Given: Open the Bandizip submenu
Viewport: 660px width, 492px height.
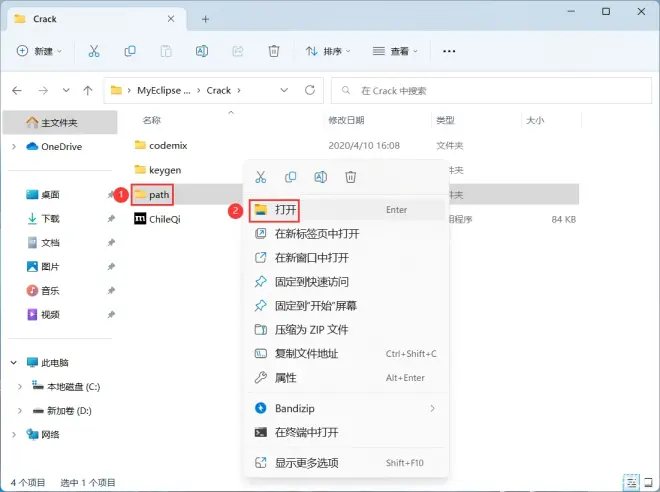Looking at the screenshot, I should tap(346, 408).
